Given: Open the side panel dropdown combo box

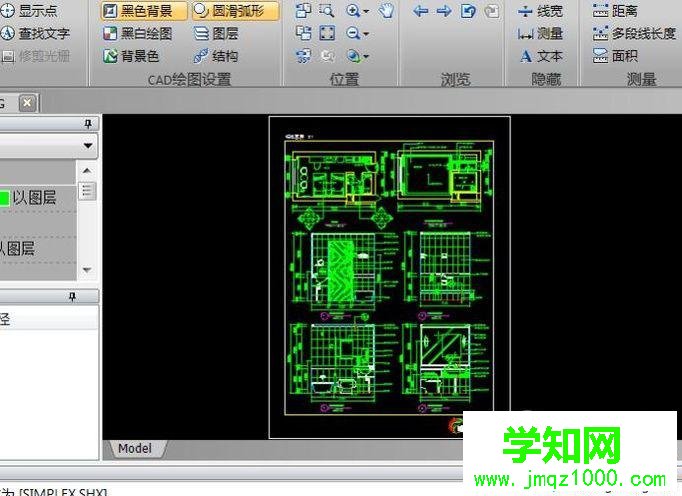Looking at the screenshot, I should coord(48,145).
